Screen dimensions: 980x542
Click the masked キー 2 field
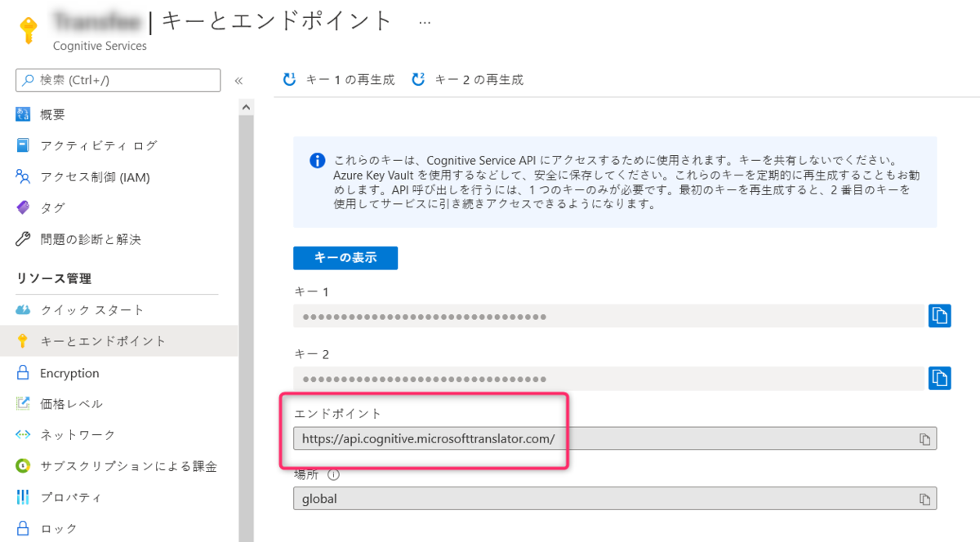[x=608, y=378]
